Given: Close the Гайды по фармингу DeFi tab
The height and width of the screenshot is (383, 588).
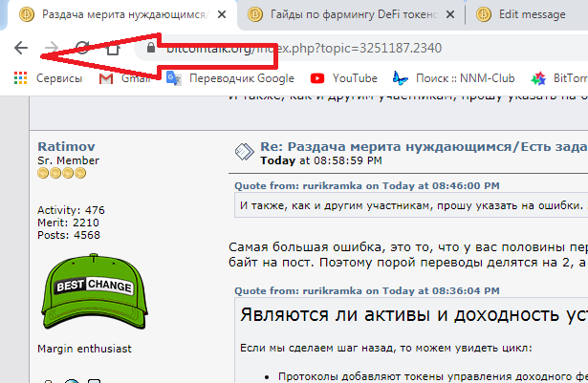Looking at the screenshot, I should pos(450,14).
